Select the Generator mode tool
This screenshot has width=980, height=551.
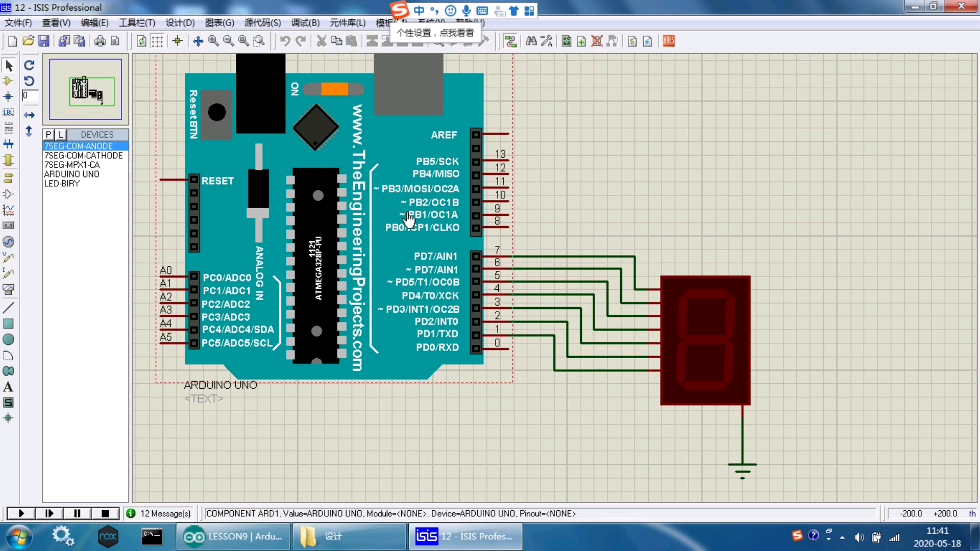8,241
